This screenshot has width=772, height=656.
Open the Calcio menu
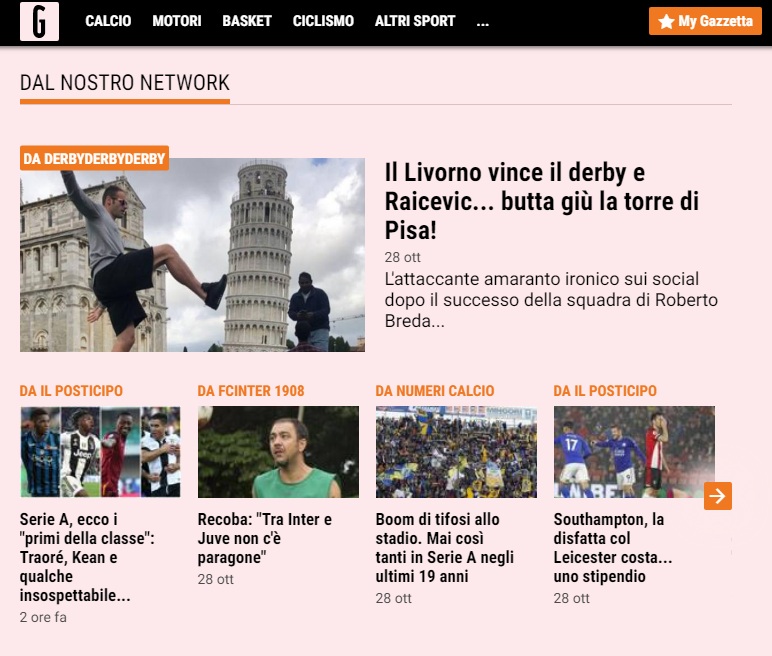(108, 21)
